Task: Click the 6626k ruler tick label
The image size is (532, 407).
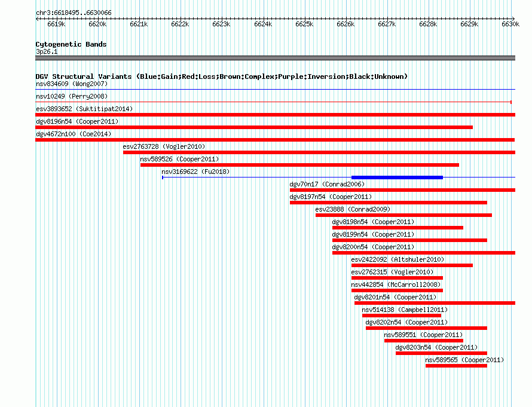Action: click(346, 24)
